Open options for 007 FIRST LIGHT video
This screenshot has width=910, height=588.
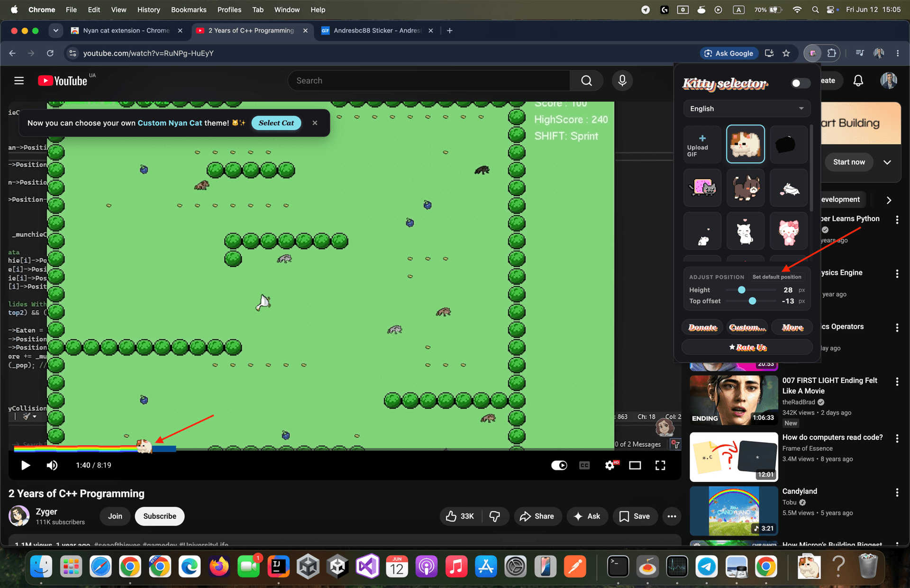897,381
